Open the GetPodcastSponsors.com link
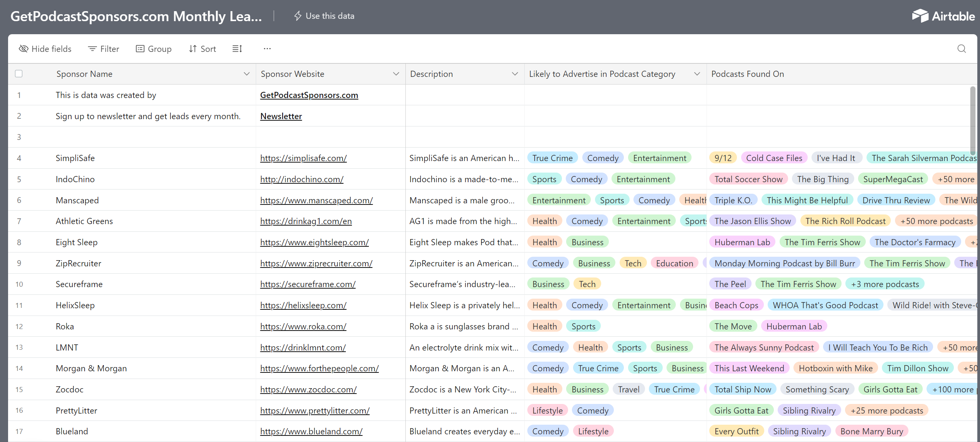The width and height of the screenshot is (980, 442). [x=309, y=95]
